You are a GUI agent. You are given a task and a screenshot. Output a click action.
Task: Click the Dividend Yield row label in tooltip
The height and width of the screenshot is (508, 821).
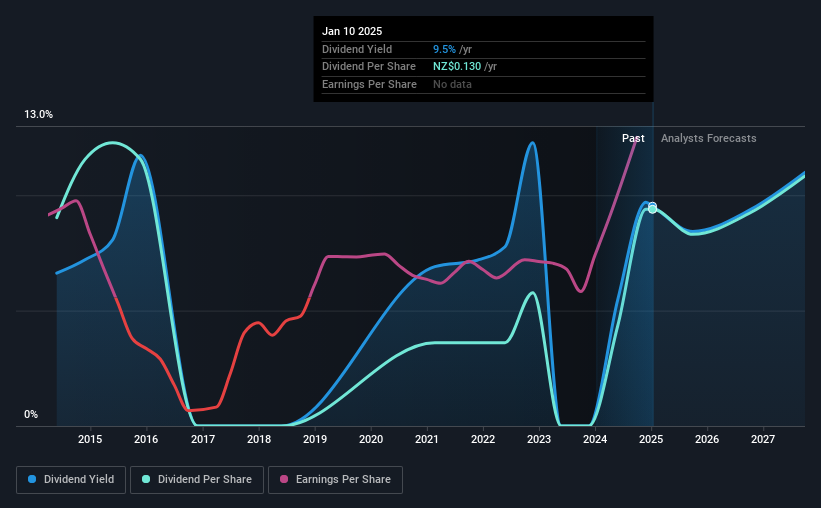[x=357, y=49]
